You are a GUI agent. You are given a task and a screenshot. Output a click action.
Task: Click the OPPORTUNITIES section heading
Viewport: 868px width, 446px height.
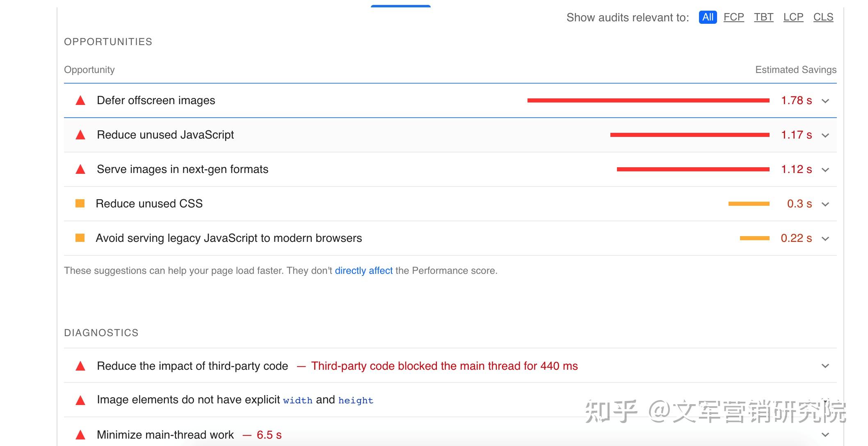point(108,42)
